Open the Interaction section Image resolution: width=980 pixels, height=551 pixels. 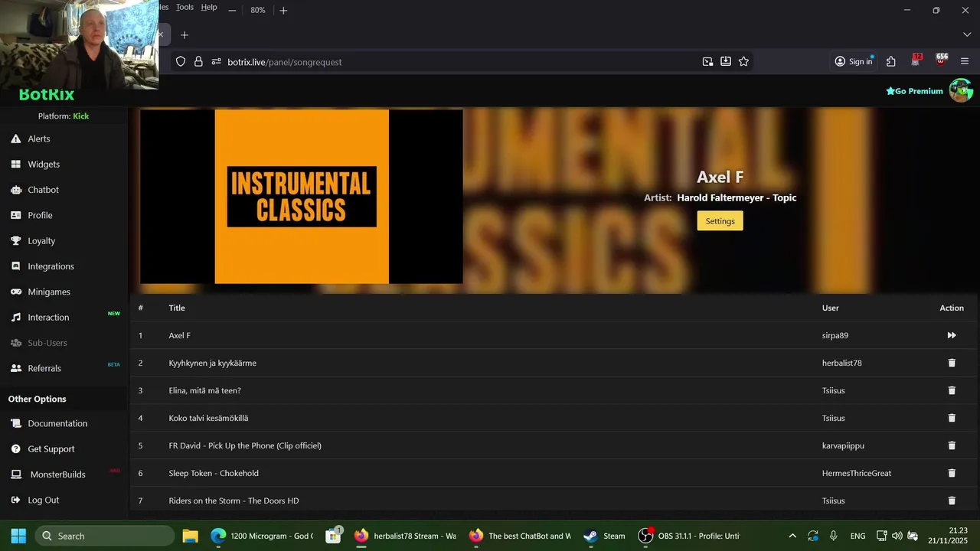tap(48, 317)
